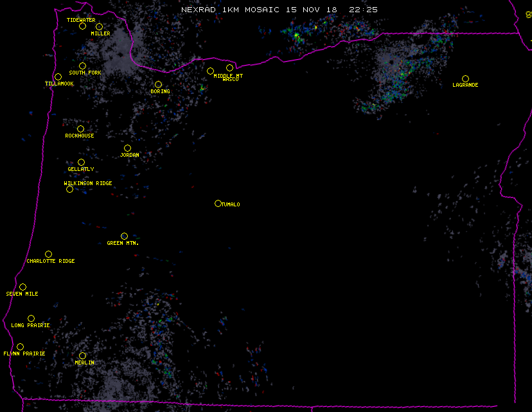The image size is (532, 412).
Task: Select the Miller station circle marker
Action: click(x=99, y=27)
